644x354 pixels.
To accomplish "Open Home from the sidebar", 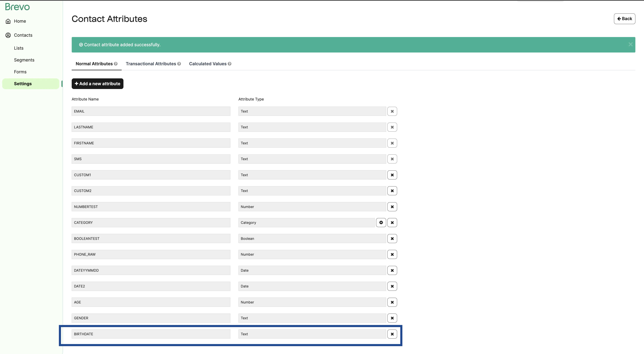I will [x=20, y=21].
